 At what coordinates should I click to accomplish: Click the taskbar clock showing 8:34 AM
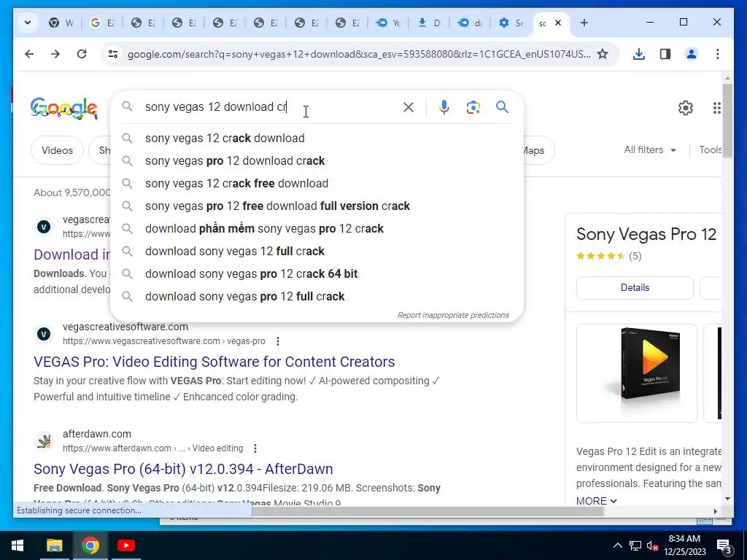click(684, 545)
